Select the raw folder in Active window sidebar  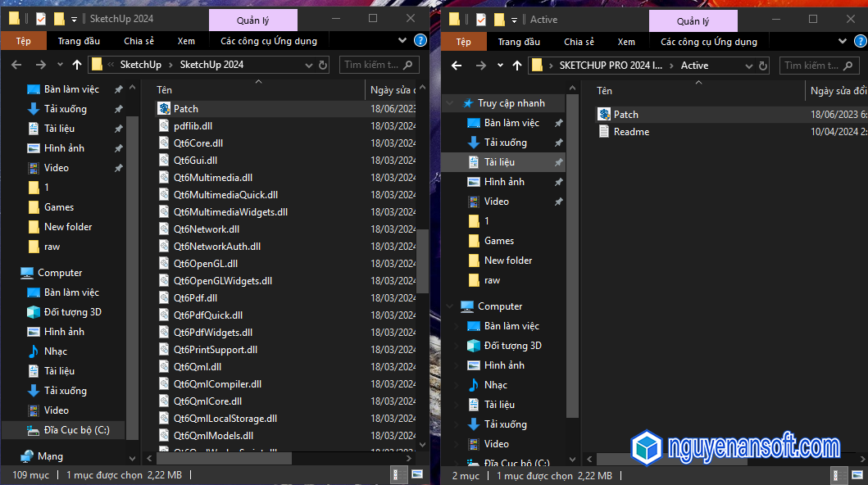click(x=492, y=280)
